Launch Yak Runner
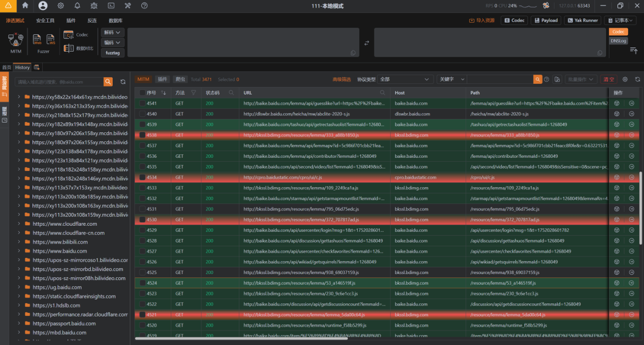Viewport: 644px width, 345px height. [x=583, y=20]
